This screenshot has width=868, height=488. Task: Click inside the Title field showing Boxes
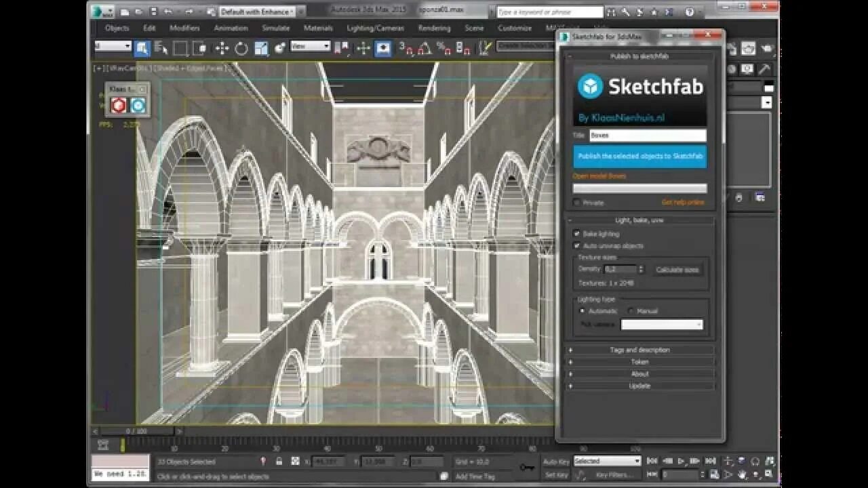[x=645, y=136]
